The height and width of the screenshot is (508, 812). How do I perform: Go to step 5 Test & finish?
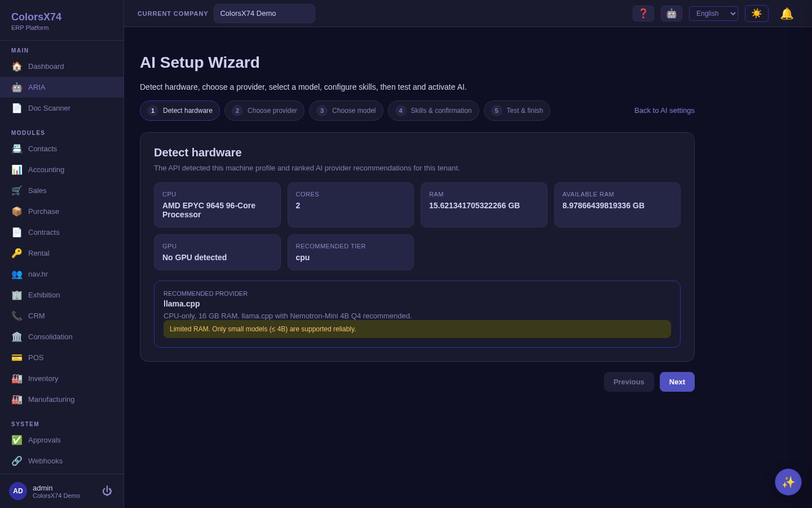click(517, 111)
